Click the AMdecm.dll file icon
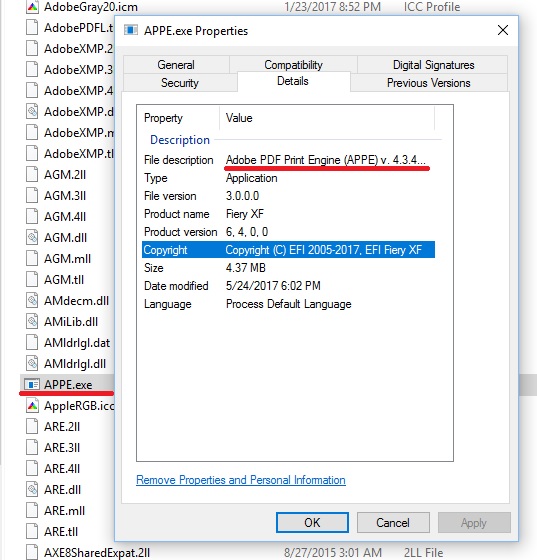The height and width of the screenshot is (560, 537). [32, 301]
